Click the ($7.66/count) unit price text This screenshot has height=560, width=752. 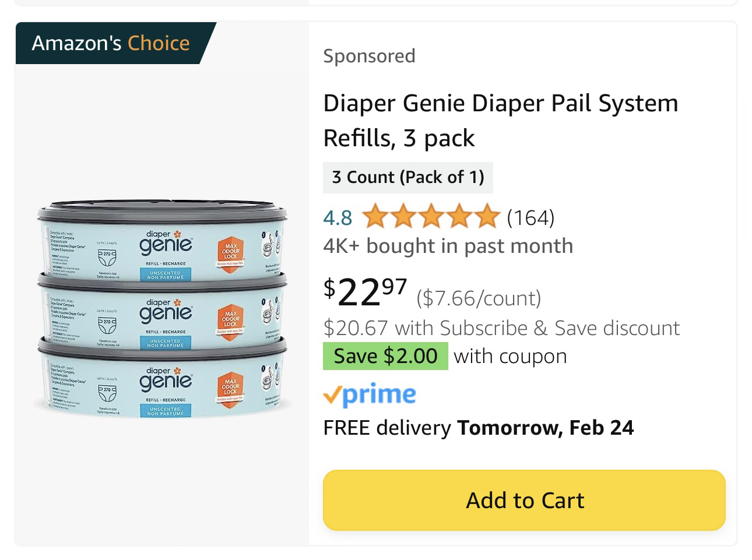click(x=478, y=298)
